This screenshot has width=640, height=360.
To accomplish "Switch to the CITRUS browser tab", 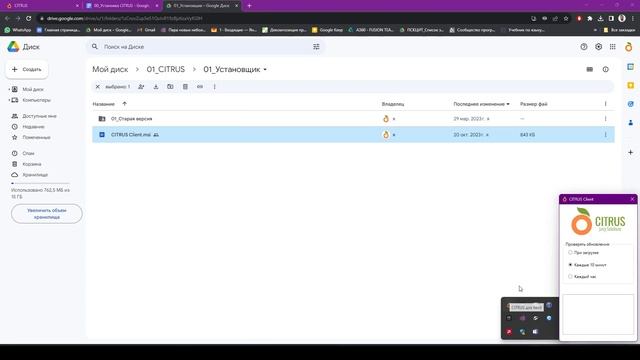I will click(x=41, y=6).
